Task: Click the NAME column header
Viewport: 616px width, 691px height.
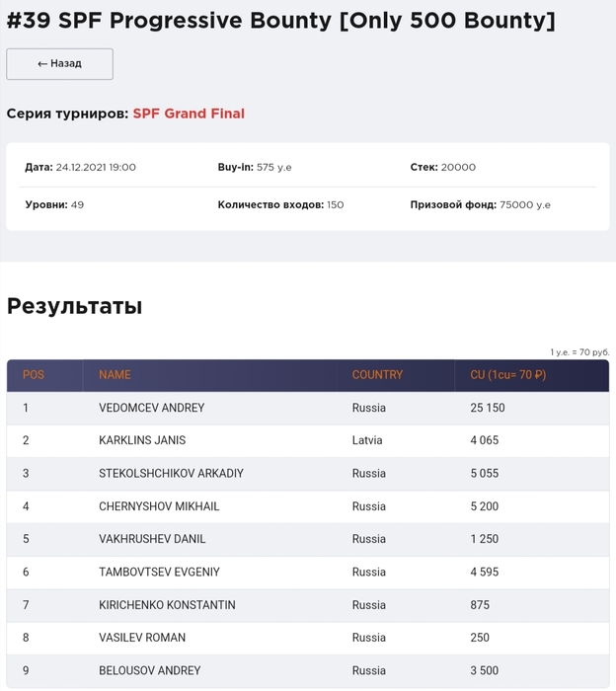Action: [115, 375]
